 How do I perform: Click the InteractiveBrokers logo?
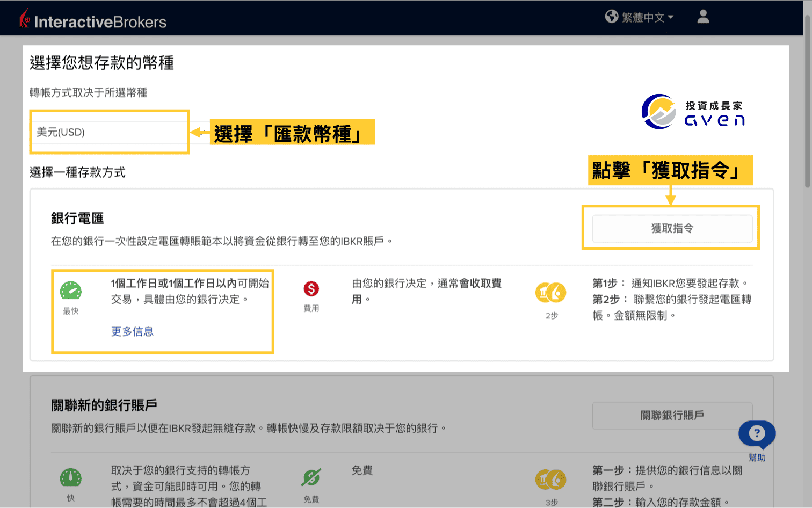click(x=91, y=17)
